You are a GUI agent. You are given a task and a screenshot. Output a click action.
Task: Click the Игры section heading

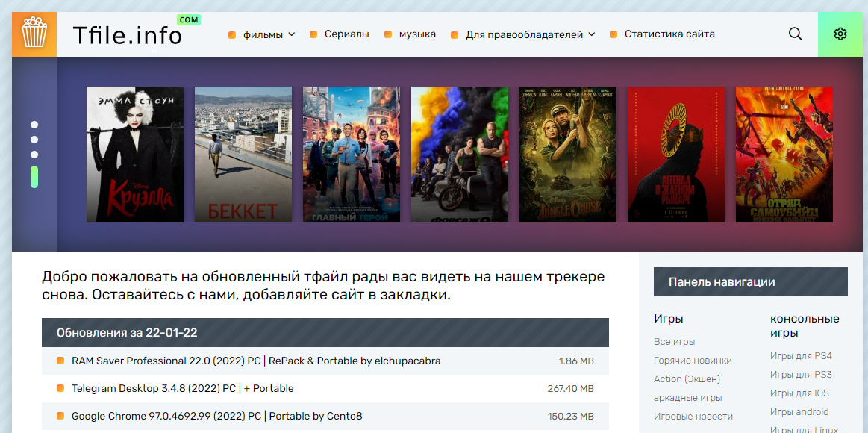pos(668,319)
